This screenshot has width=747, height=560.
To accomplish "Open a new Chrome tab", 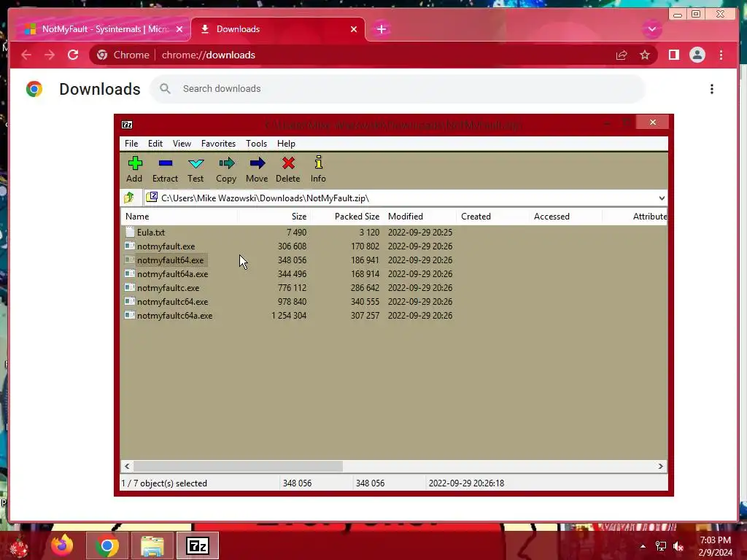I will click(381, 29).
